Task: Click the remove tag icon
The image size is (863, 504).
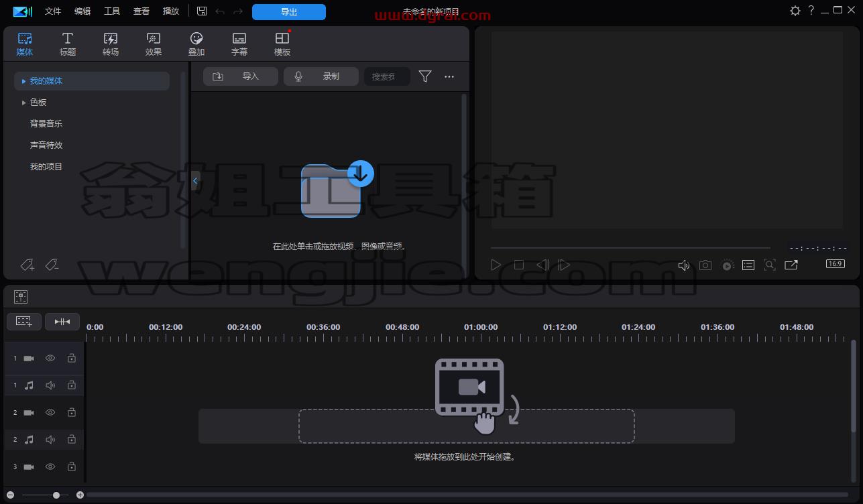Action: 52,265
